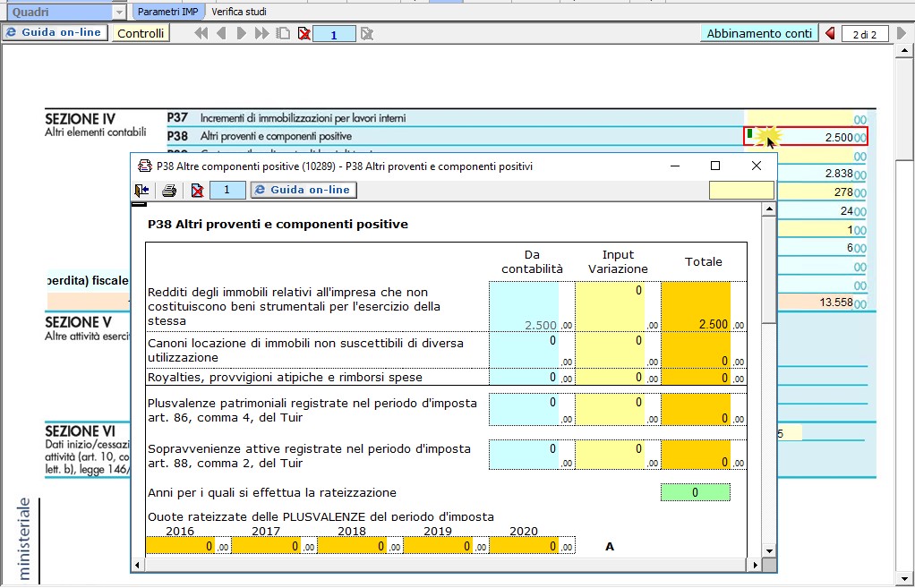The width and height of the screenshot is (915, 588).
Task: Go to first page with double-left arrow
Action: (201, 34)
